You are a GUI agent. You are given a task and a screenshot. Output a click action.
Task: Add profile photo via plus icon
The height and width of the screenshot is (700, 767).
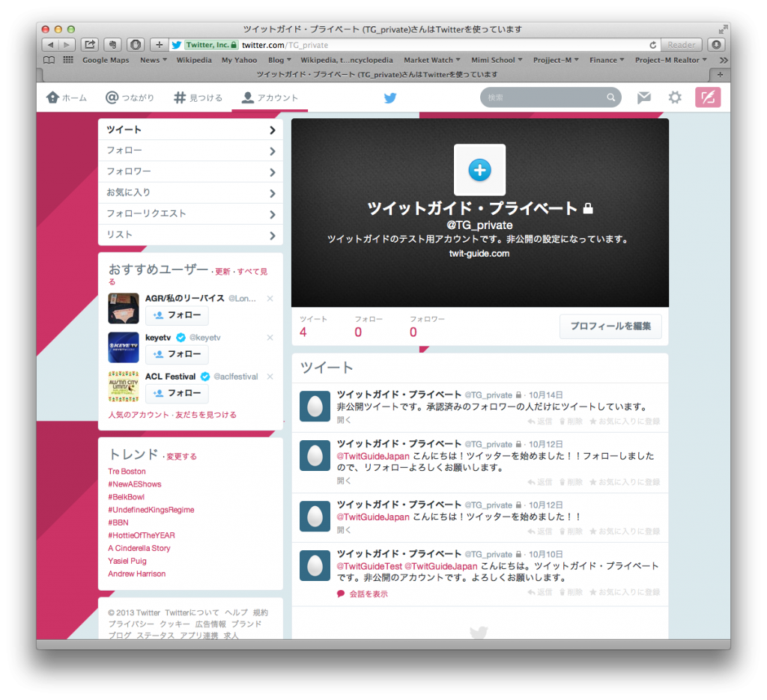479,170
